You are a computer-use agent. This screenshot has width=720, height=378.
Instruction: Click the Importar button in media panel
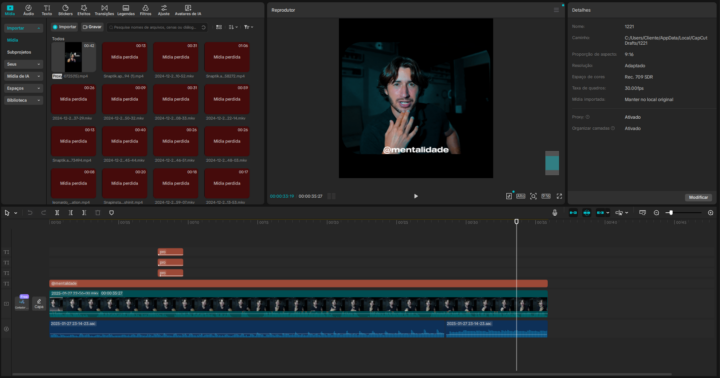pos(64,27)
